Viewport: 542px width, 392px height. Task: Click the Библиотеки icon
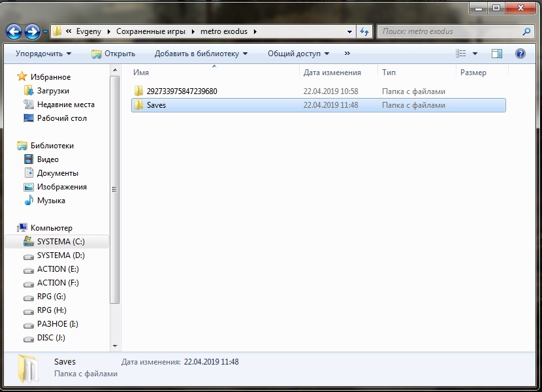22,146
